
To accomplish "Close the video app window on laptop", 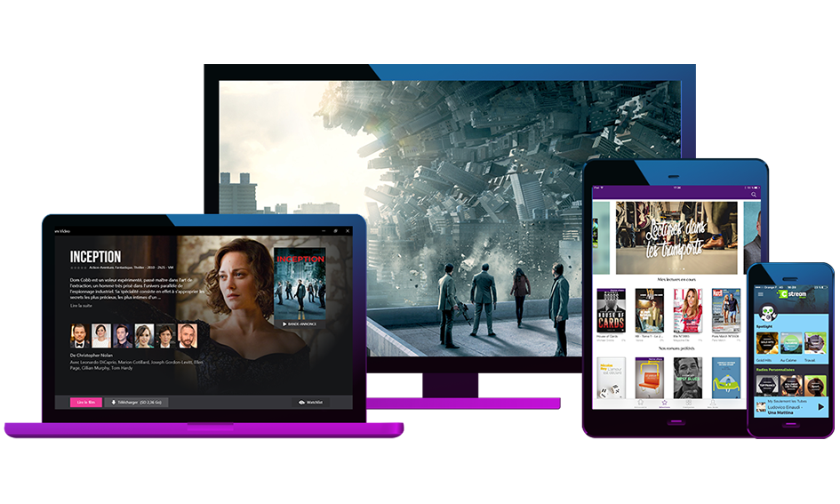I will (x=348, y=231).
